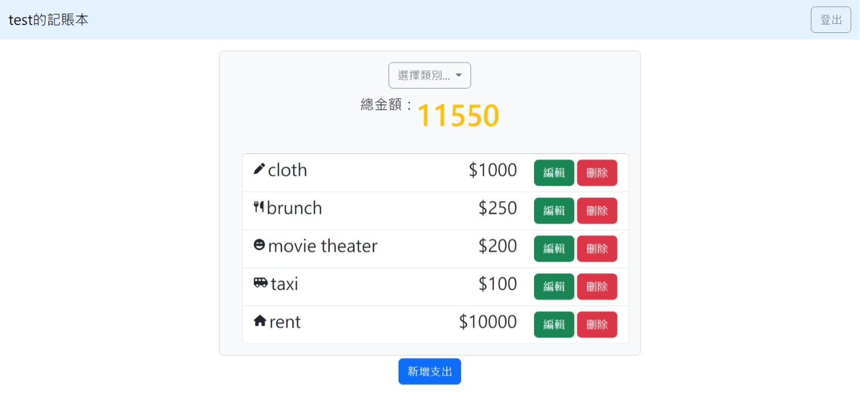
Task: Click the cloth expense name
Action: 287,170
